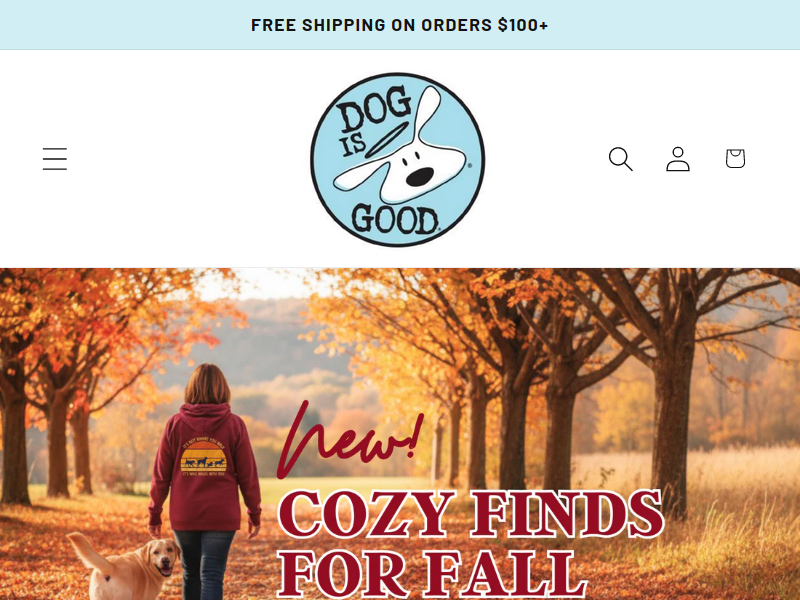Click the word GOOD in the logo

click(394, 219)
